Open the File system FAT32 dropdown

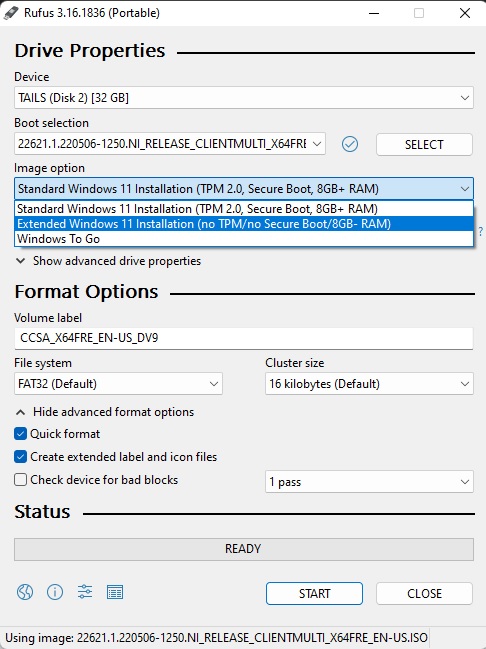tap(118, 384)
